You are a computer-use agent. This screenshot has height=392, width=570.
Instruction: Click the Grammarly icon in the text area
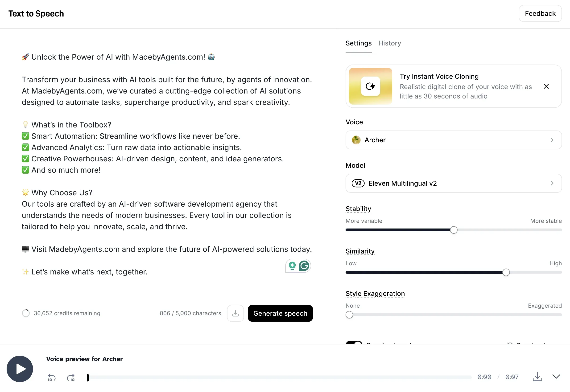[x=304, y=266]
